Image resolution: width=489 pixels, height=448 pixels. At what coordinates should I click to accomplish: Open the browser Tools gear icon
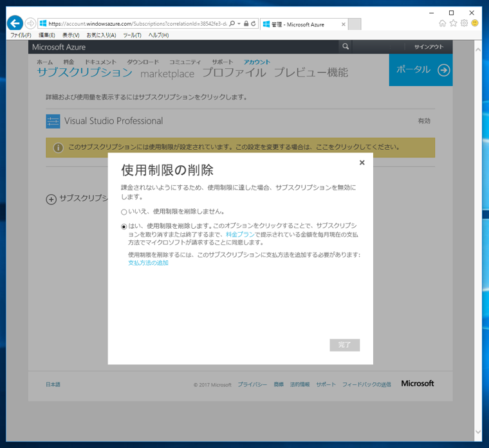[464, 23]
